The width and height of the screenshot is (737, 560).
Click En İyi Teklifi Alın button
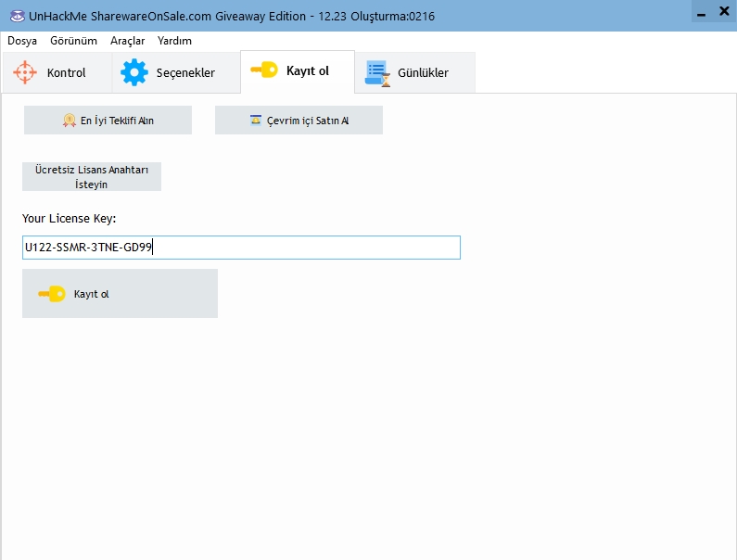tap(108, 121)
